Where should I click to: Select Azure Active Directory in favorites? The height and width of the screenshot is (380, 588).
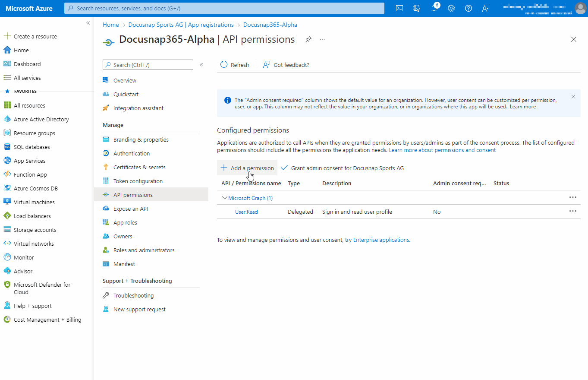[x=41, y=119]
